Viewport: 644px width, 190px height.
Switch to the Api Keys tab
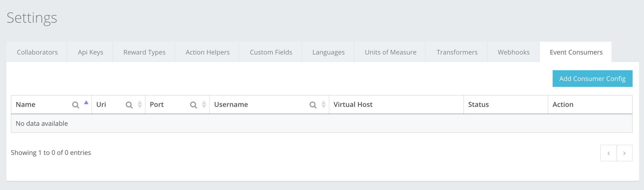point(91,52)
